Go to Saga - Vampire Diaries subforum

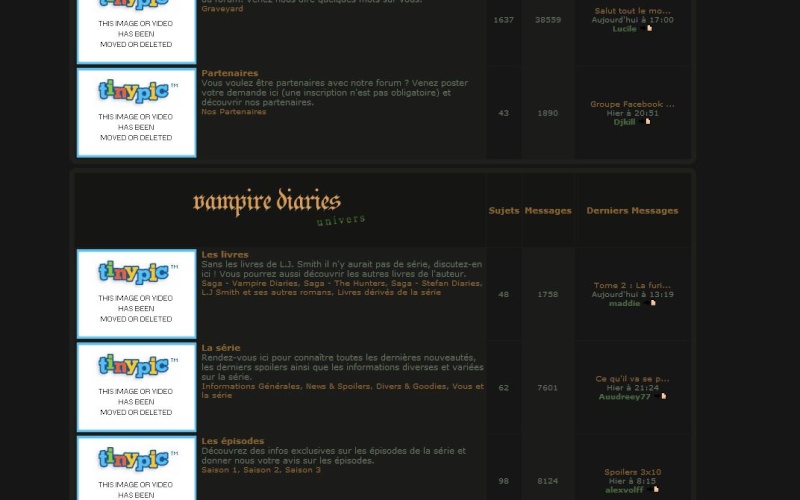250,283
